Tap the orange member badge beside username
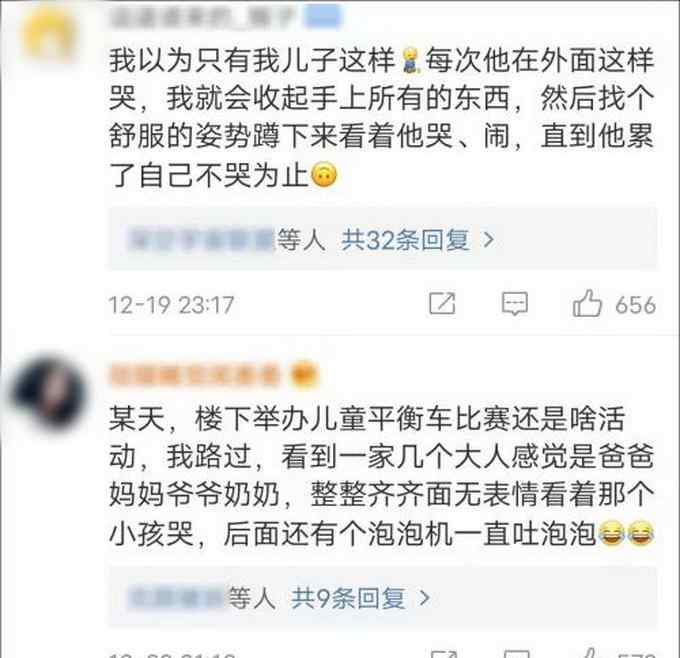The image size is (680, 658). tap(304, 375)
